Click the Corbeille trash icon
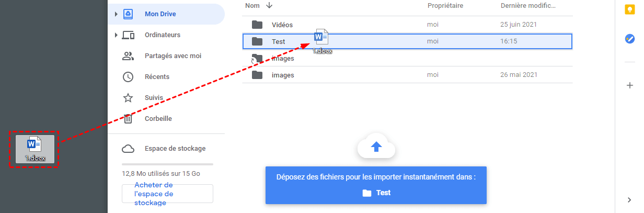The height and width of the screenshot is (213, 644). coord(128,119)
